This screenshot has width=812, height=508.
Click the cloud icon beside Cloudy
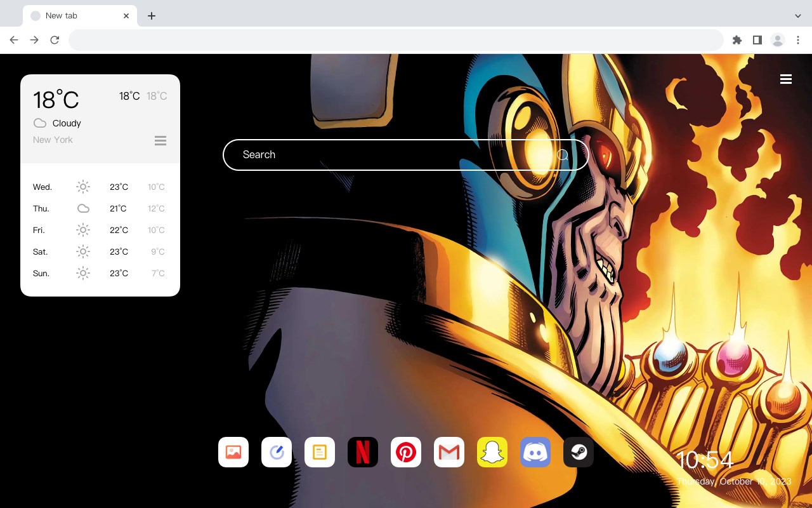click(40, 123)
